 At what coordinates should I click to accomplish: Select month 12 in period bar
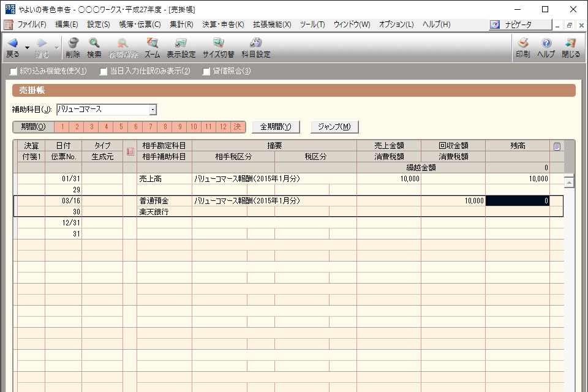(224, 127)
